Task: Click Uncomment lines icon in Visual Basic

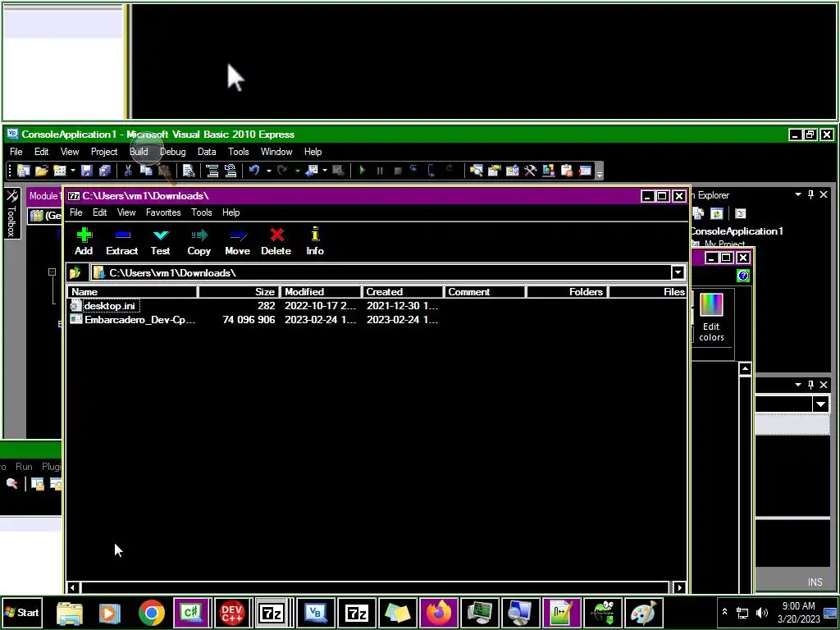Action: point(231,171)
